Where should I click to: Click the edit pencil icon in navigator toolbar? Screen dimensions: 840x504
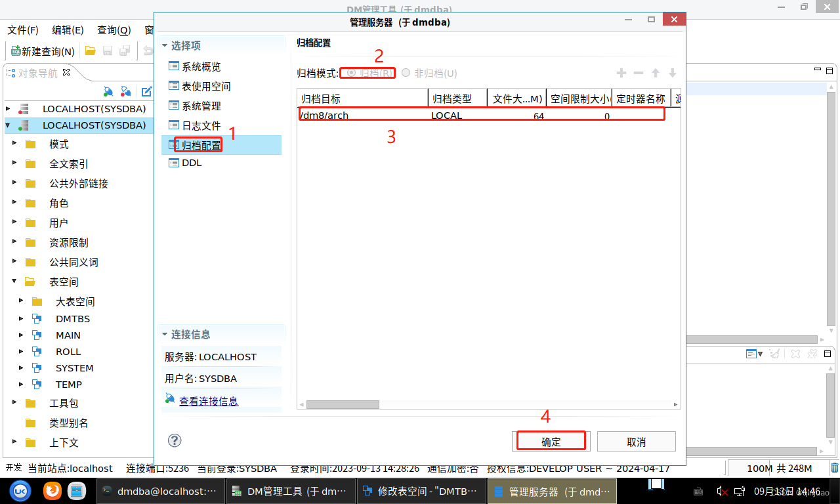click(x=147, y=91)
